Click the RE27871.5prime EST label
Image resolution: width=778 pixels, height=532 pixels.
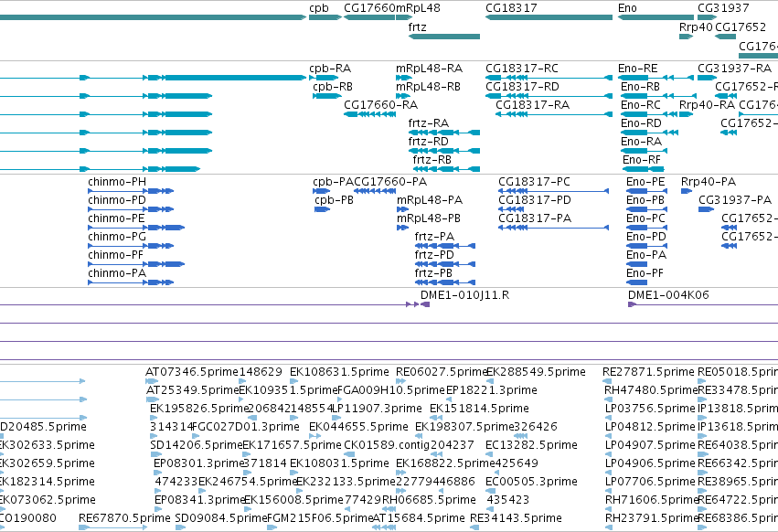click(648, 372)
